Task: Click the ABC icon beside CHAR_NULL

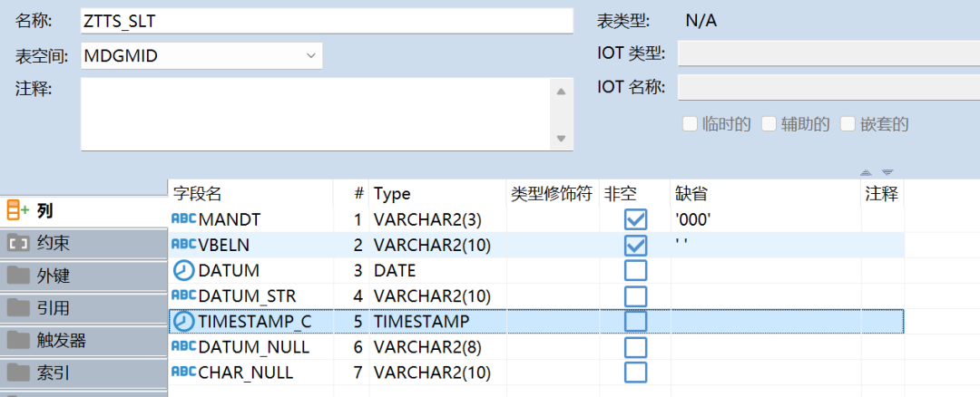Action: (183, 372)
